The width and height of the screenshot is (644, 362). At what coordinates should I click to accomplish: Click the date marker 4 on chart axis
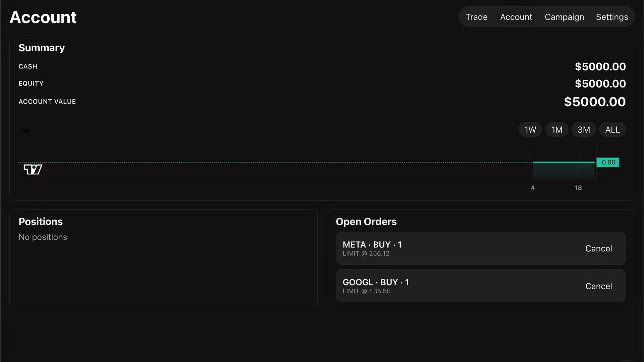[x=533, y=188]
